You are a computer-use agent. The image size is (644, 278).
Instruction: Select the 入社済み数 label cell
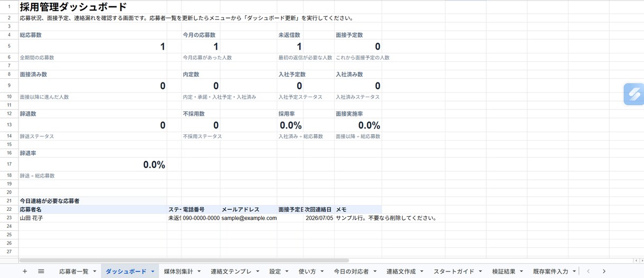[x=357, y=75]
